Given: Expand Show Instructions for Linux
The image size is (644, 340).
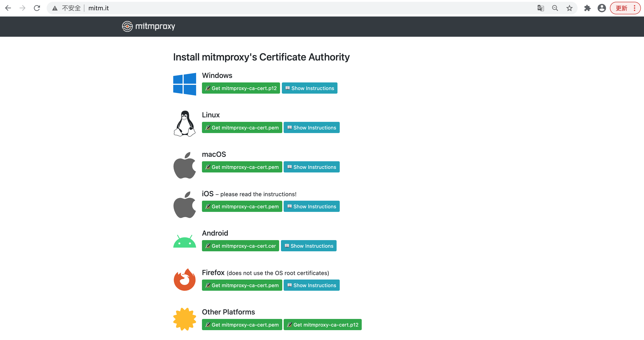Looking at the screenshot, I should click(x=311, y=128).
